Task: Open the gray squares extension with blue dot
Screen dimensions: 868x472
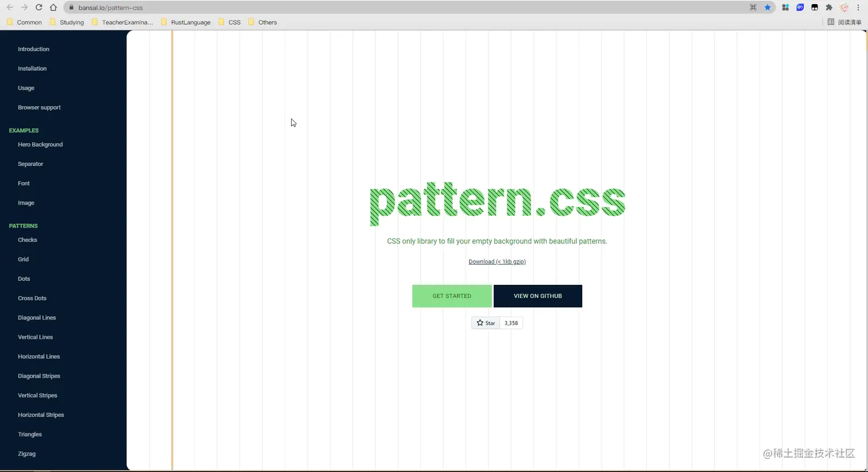Action: click(785, 7)
